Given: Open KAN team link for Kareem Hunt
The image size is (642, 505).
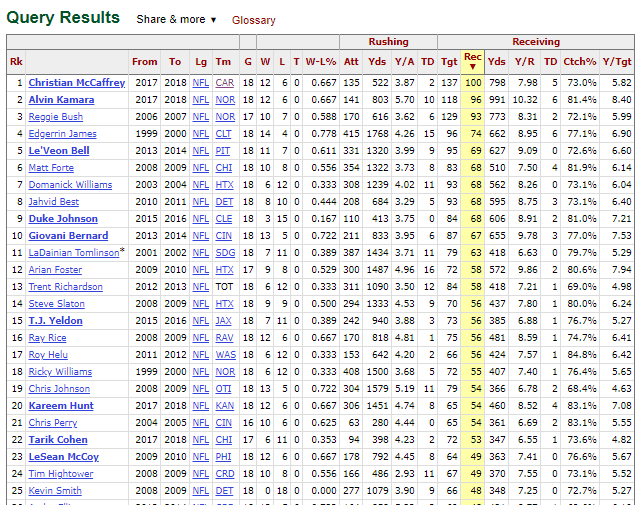Looking at the screenshot, I should (225, 405).
